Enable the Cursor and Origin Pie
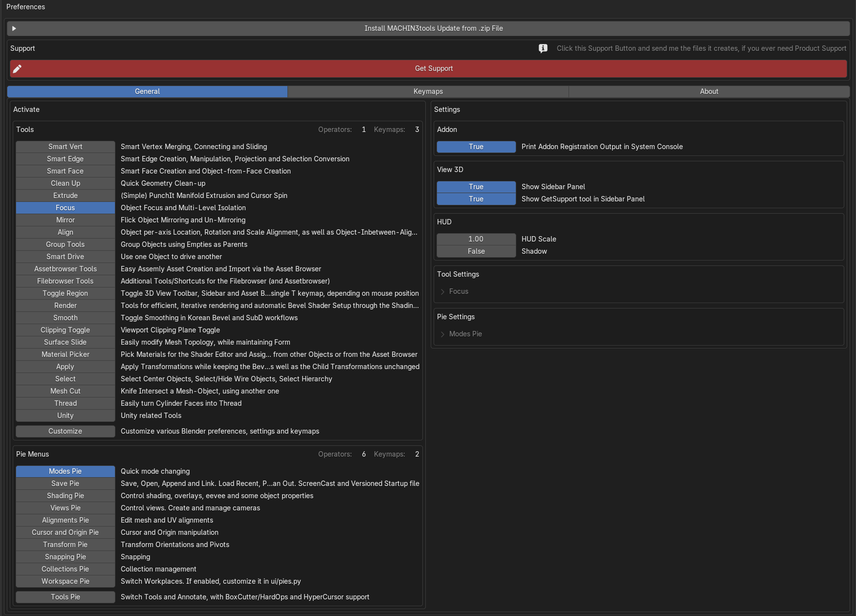The width and height of the screenshot is (856, 616). [x=66, y=532]
